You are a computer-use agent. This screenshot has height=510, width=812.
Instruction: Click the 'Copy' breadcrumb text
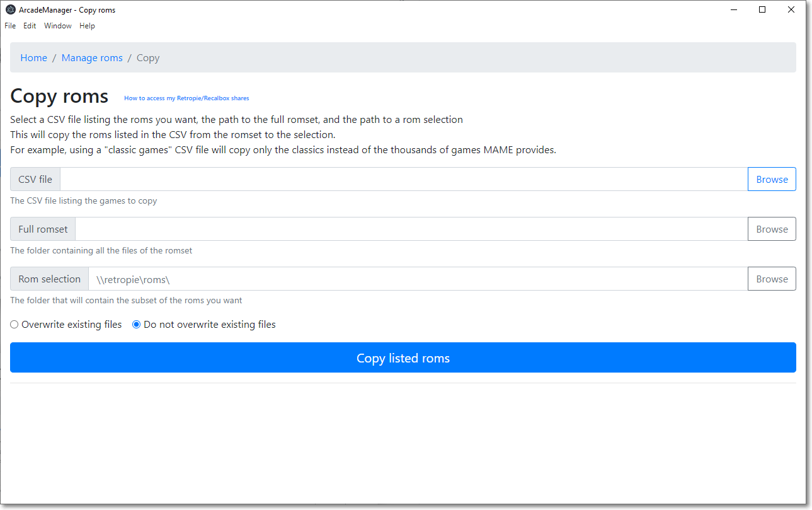pos(148,58)
